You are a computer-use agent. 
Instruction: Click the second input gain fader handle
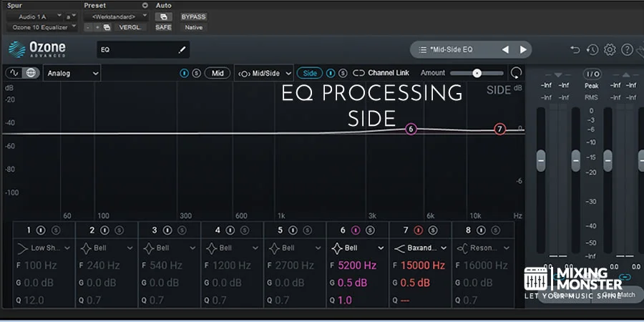[x=576, y=160]
